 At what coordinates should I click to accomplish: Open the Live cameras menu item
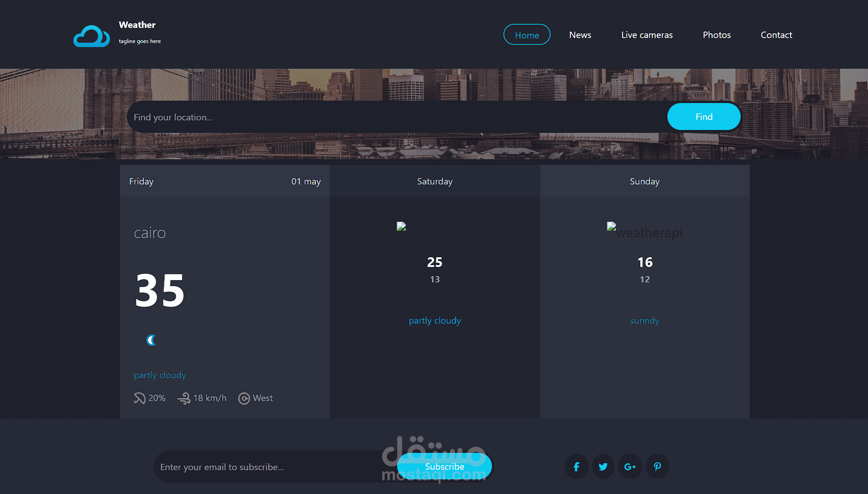coord(647,35)
